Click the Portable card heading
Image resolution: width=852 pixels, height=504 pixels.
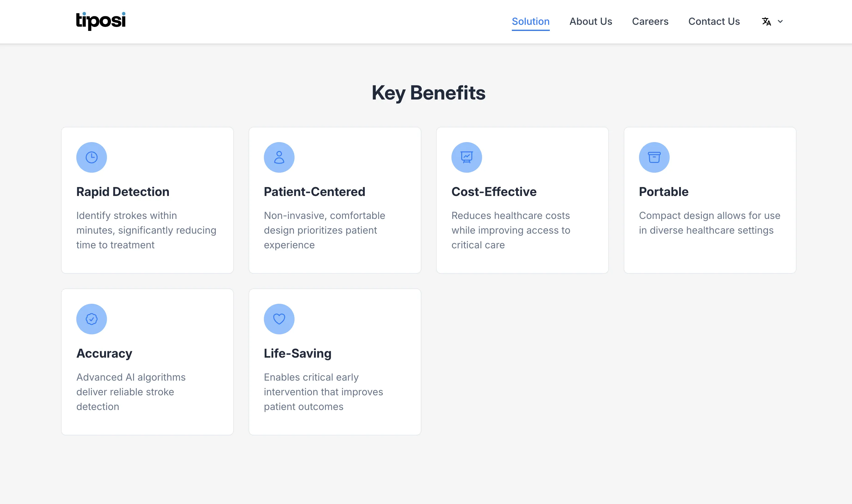(x=664, y=192)
